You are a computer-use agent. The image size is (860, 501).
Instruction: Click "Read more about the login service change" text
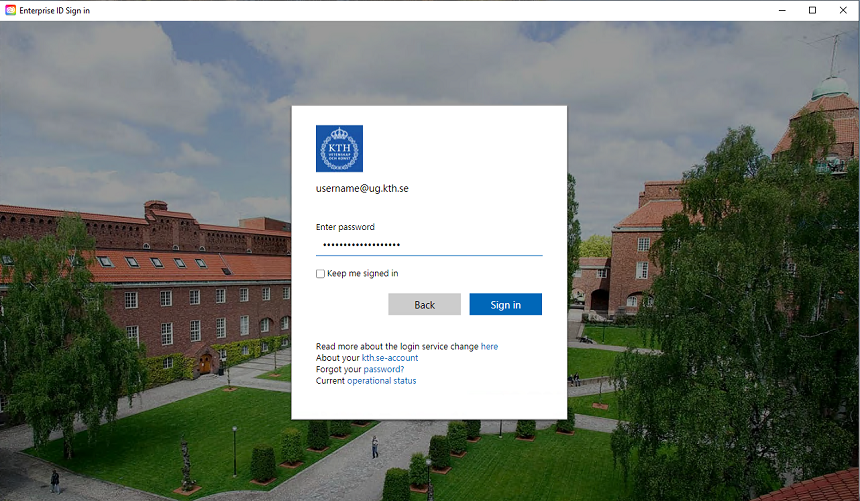pyautogui.click(x=397, y=347)
